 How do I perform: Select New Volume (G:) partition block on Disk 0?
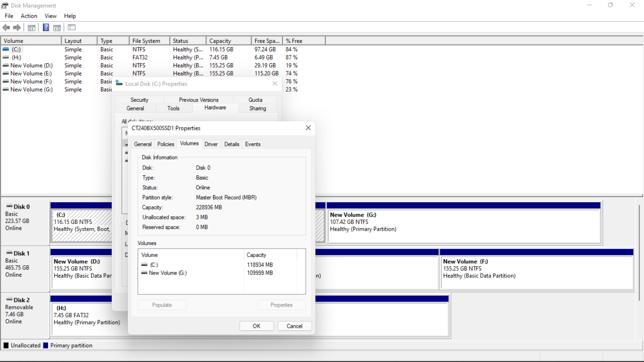pos(463,222)
